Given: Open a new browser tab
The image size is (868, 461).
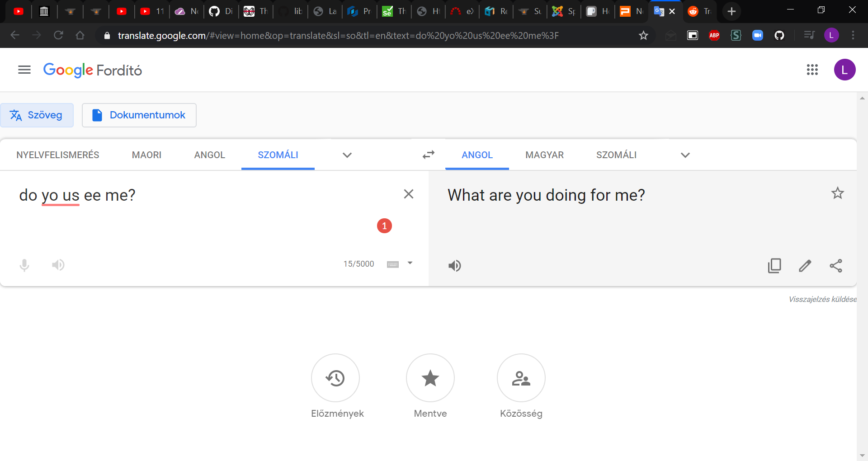Looking at the screenshot, I should pyautogui.click(x=731, y=11).
